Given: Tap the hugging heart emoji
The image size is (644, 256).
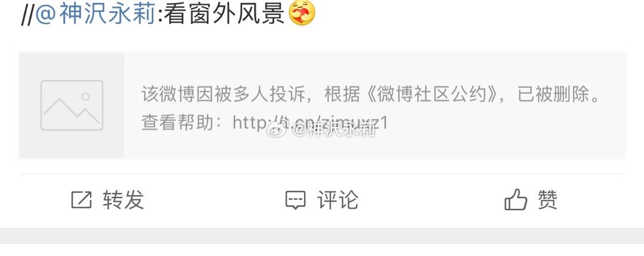Looking at the screenshot, I should 302,13.
